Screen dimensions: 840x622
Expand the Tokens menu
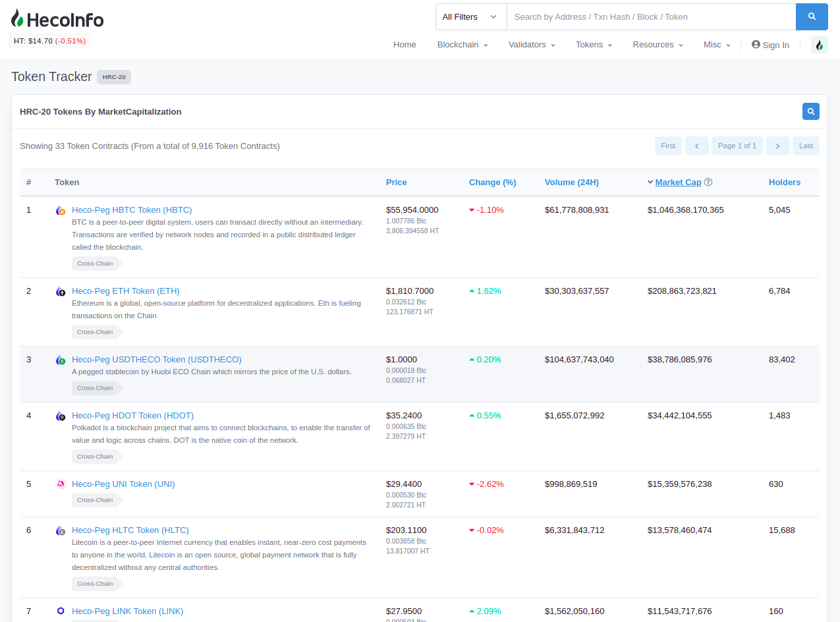pyautogui.click(x=594, y=45)
